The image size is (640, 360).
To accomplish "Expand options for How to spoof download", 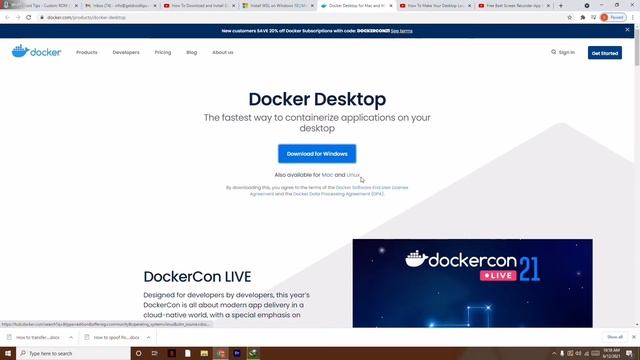I will tap(149, 338).
